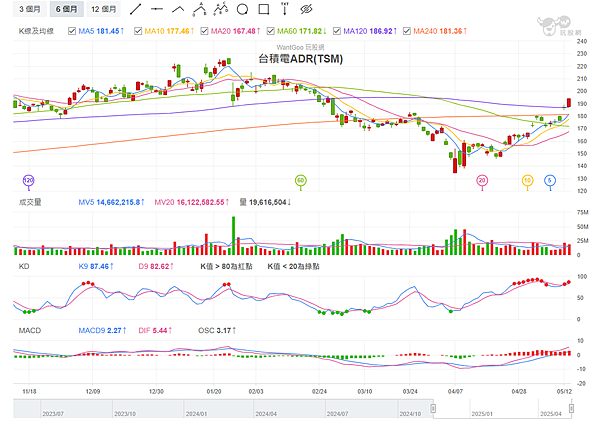This screenshot has width=600, height=424.
Task: Uncheck the MA20 moving average checkbox
Action: 204,31
